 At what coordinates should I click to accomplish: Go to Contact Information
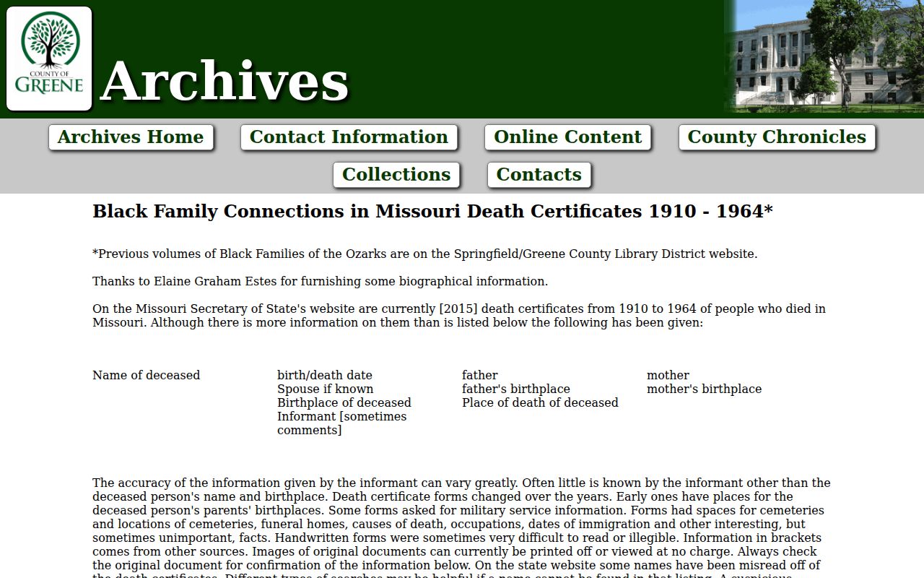point(349,137)
